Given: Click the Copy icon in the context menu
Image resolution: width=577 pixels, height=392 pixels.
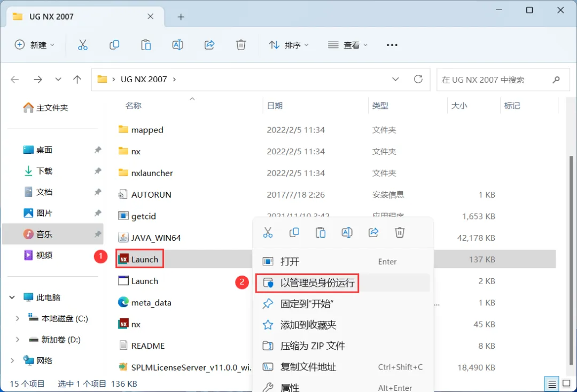Looking at the screenshot, I should coord(294,232).
